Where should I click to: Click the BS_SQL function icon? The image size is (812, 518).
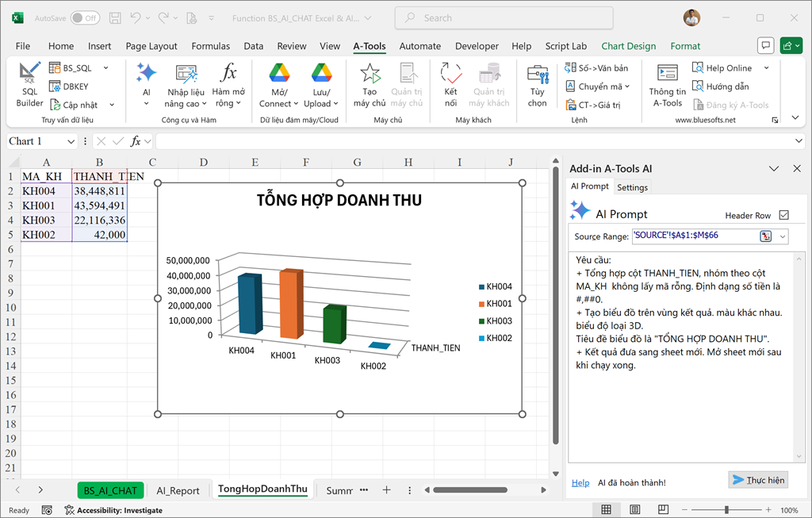point(55,68)
